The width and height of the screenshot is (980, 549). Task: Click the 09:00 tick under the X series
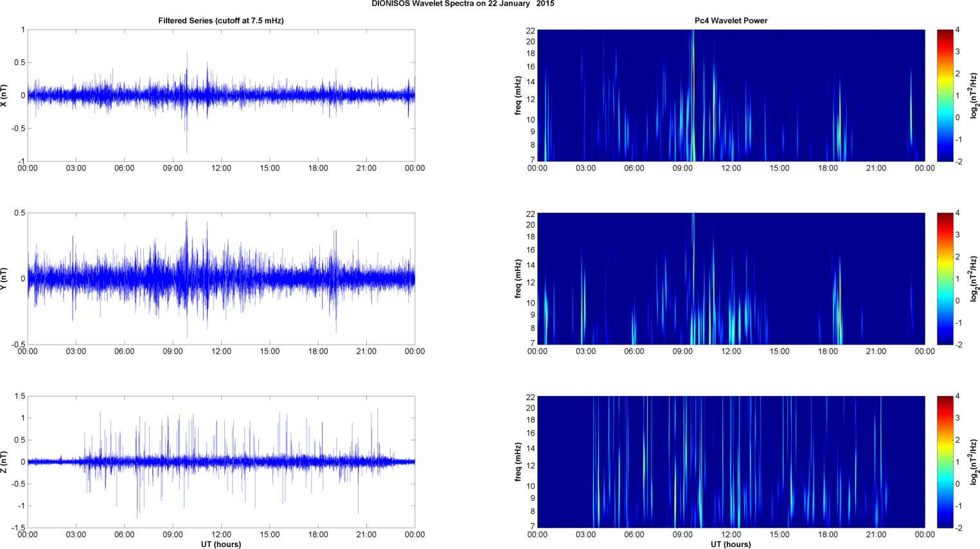pyautogui.click(x=173, y=168)
